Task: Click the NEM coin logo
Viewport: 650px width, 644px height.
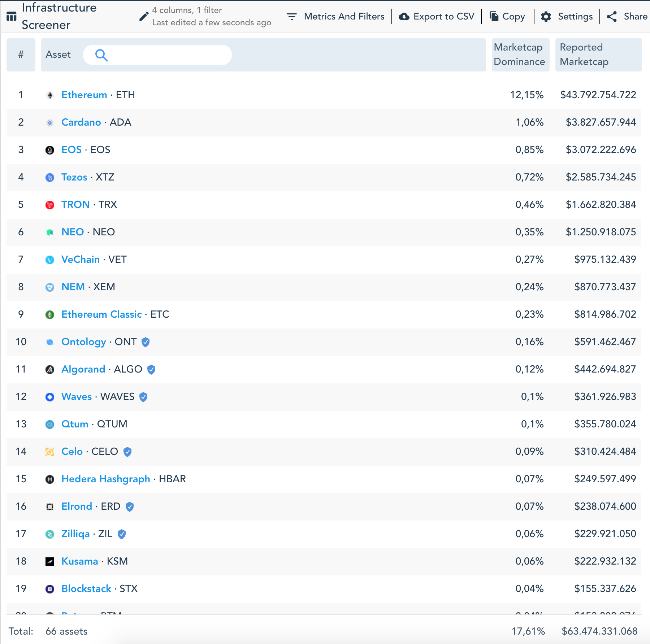Action: [x=50, y=287]
